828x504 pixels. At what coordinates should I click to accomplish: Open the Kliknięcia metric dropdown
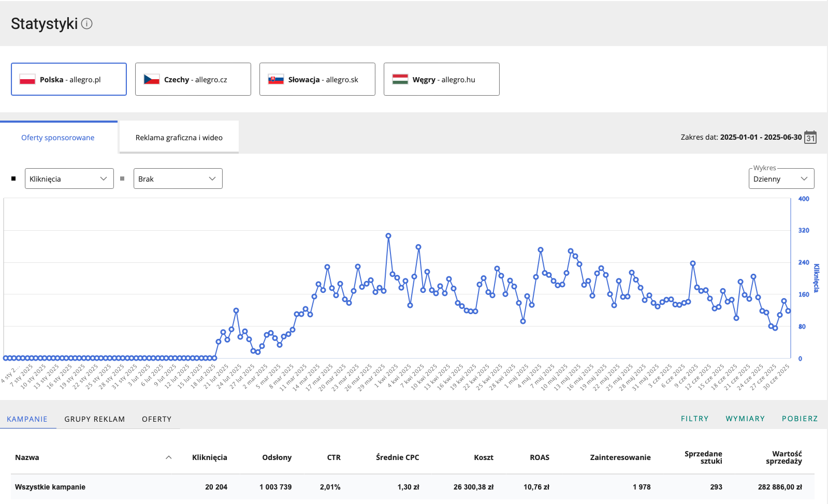click(x=69, y=179)
